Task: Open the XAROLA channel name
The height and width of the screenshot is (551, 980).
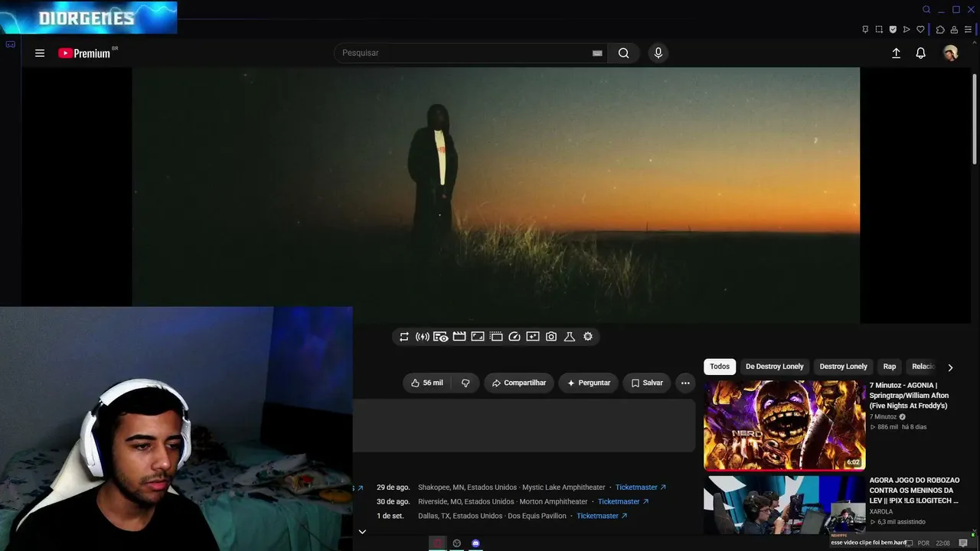Action: pos(881,512)
